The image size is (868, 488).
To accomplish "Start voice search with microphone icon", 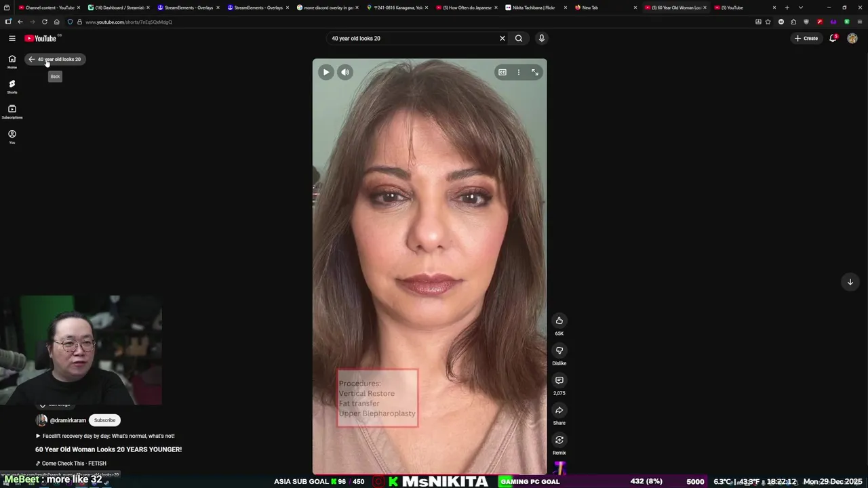I will pos(542,39).
